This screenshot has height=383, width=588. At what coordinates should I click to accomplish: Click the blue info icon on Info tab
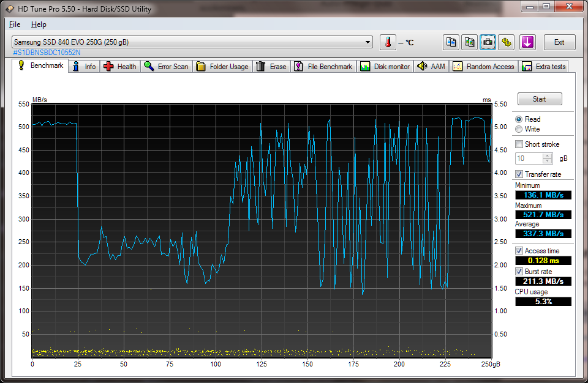click(x=76, y=66)
